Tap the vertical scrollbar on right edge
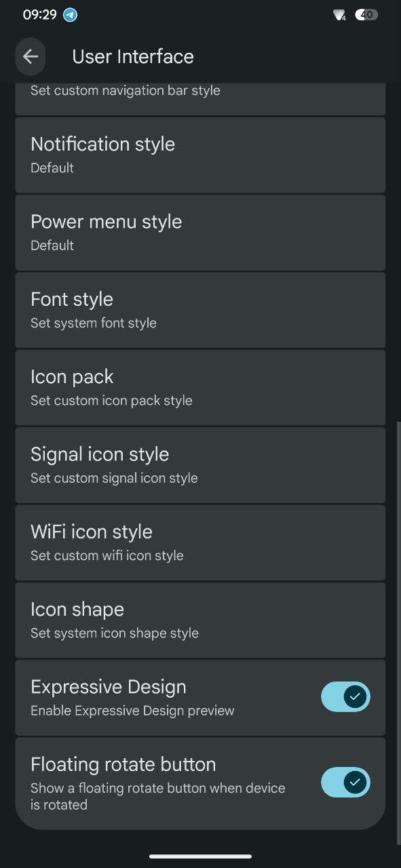Screen dimensions: 401x868 pos(398,633)
